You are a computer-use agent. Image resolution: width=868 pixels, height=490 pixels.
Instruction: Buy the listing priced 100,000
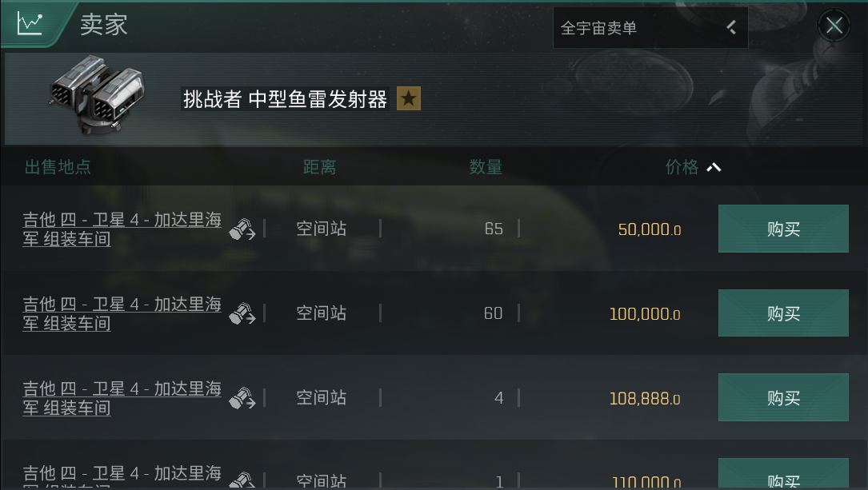click(783, 313)
